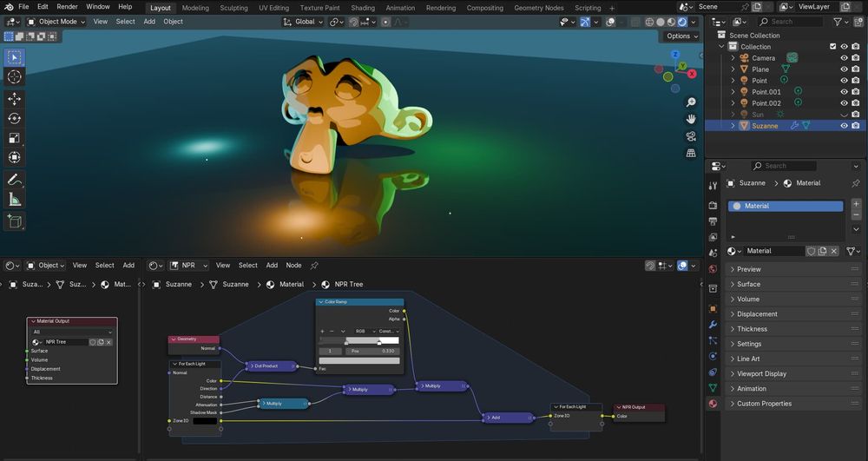
Task: Click Color Ramp gradient bar
Action: click(359, 340)
